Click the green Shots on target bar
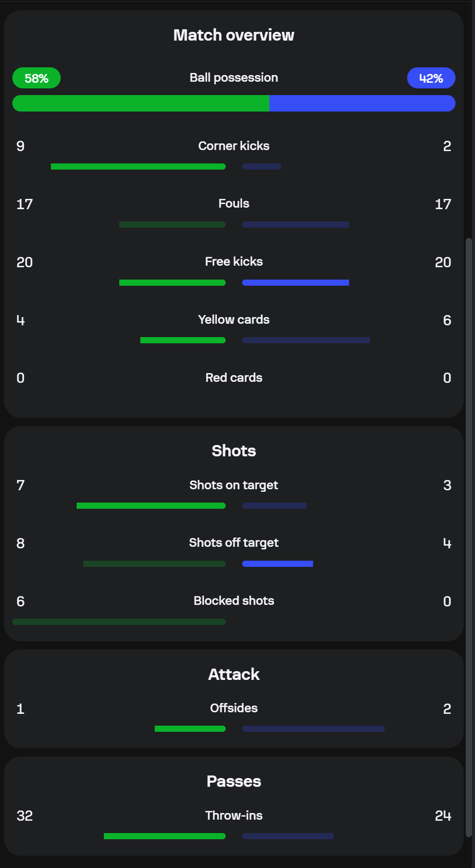This screenshot has height=868, width=475. coord(151,506)
